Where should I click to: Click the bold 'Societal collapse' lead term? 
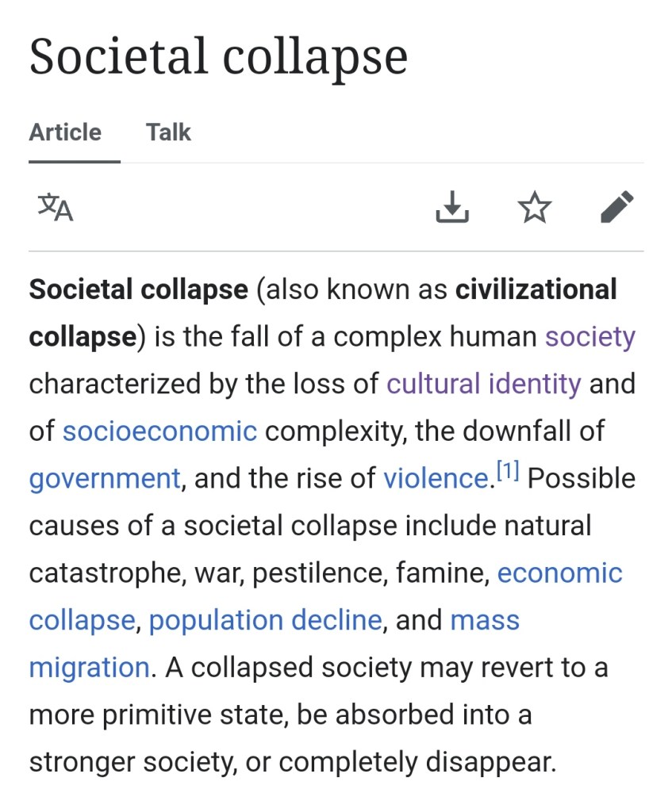point(139,289)
